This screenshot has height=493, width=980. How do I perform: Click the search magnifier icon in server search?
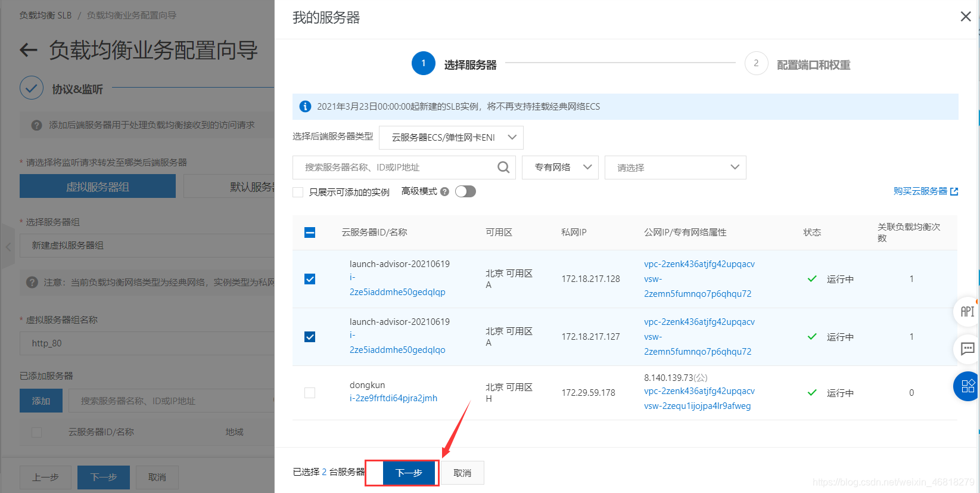[503, 168]
